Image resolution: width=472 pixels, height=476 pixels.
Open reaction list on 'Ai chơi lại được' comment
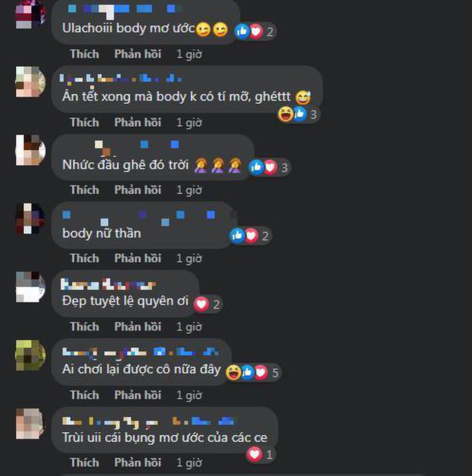[253, 372]
